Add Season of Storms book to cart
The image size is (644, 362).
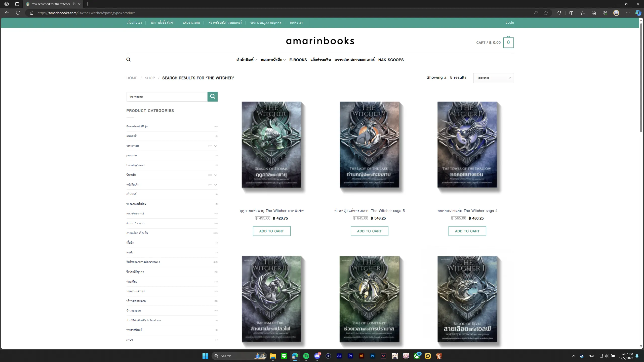271,231
